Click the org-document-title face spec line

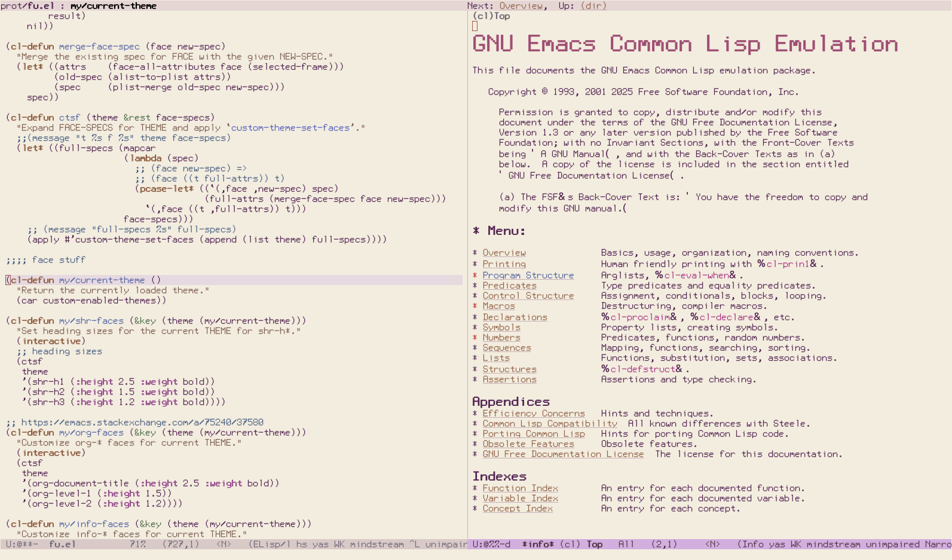pyautogui.click(x=151, y=483)
